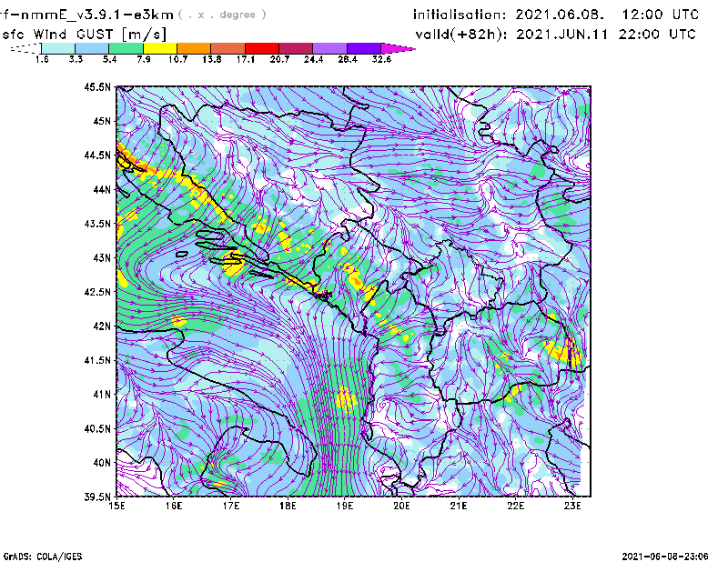Click the 19E longitude axis label

(345, 506)
